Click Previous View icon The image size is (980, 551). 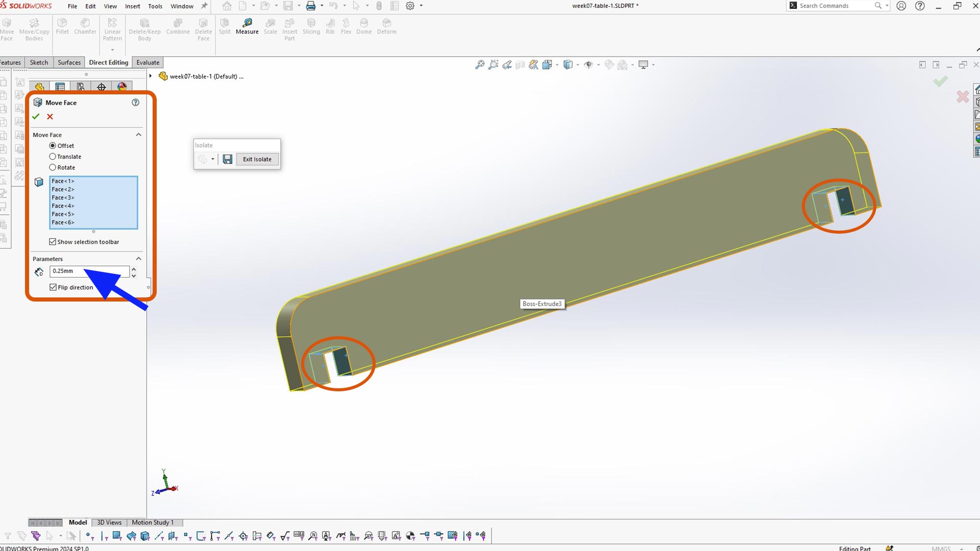click(x=507, y=65)
